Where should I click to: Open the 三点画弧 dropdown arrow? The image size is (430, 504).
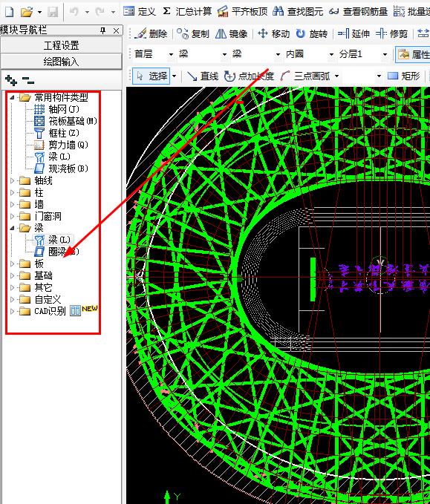pyautogui.click(x=336, y=76)
